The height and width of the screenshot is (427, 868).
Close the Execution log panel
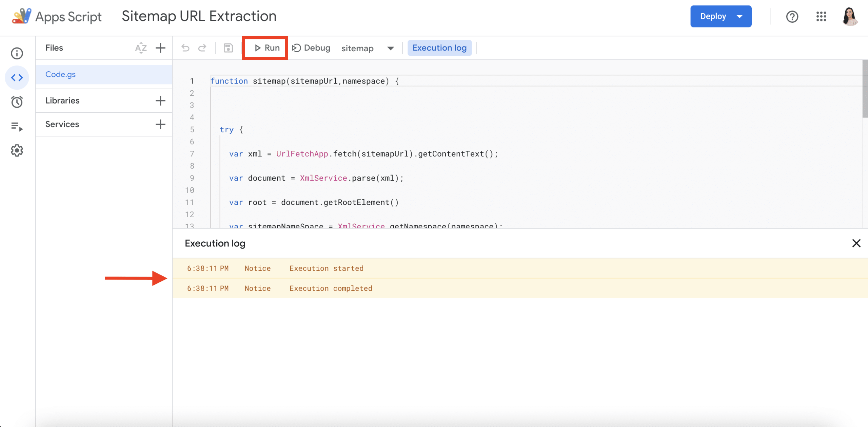click(x=856, y=243)
